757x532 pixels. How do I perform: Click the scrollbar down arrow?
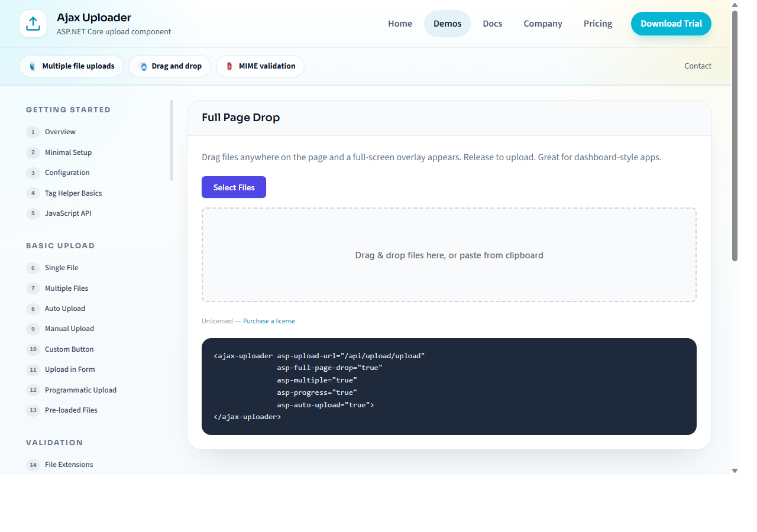click(x=735, y=471)
